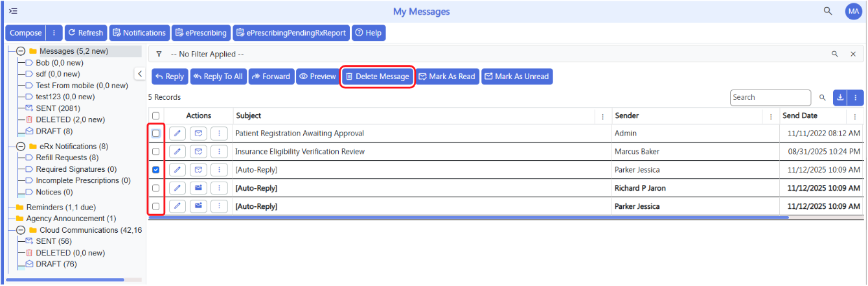The height and width of the screenshot is (286, 868).
Task: Click the Reply button
Action: coord(170,77)
